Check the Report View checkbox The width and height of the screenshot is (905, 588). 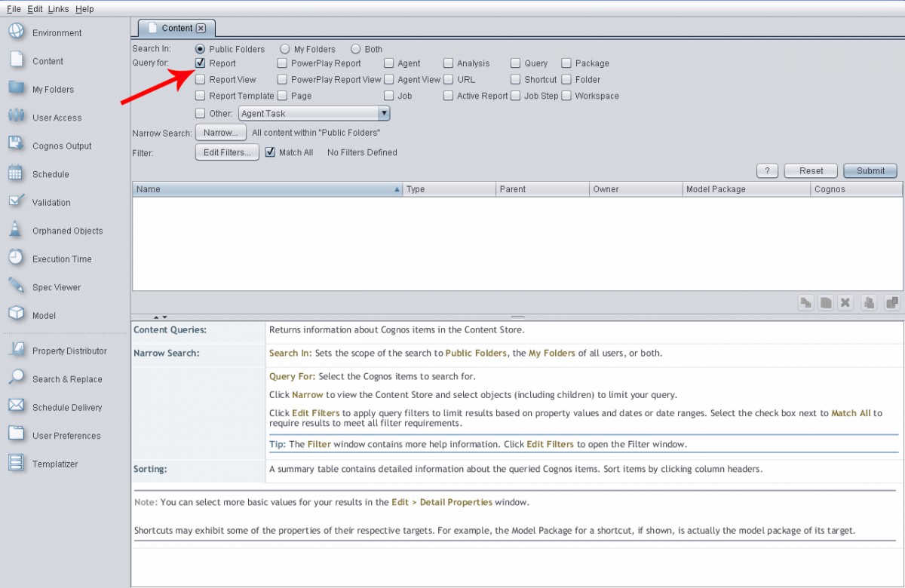click(x=201, y=79)
